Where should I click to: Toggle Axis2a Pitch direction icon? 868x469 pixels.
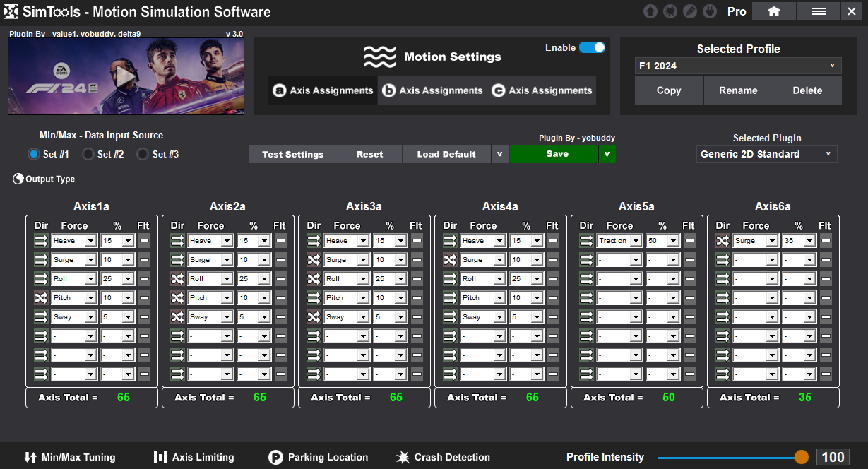177,298
